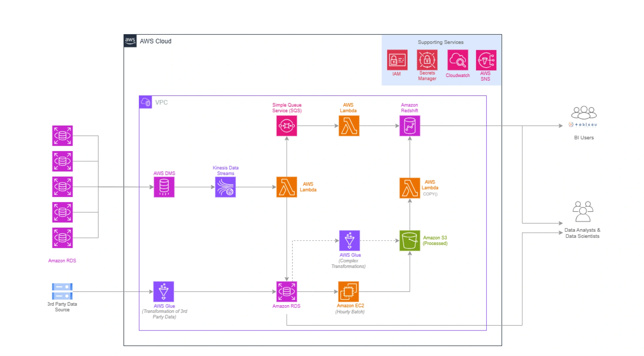Select the BI Users group icon
This screenshot has height=356, width=644.
click(x=583, y=112)
